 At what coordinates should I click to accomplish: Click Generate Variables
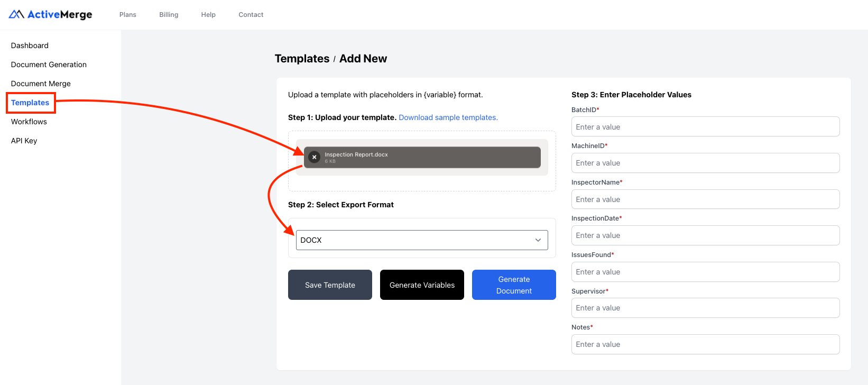click(x=422, y=285)
